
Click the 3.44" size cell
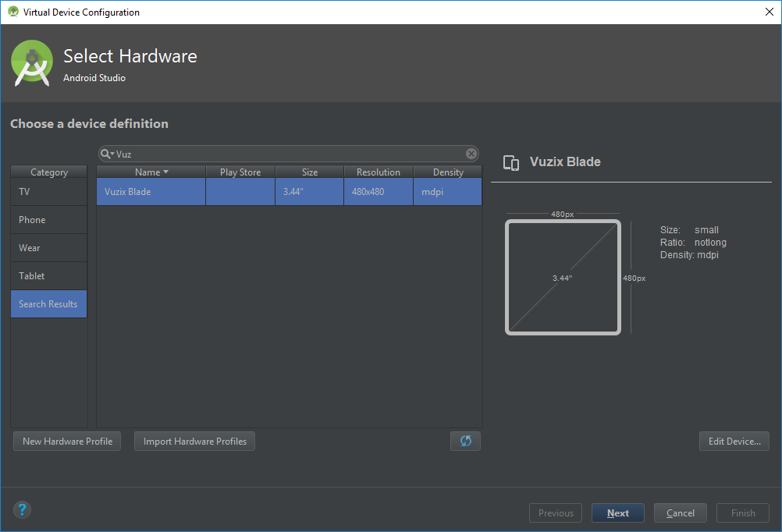click(310, 191)
